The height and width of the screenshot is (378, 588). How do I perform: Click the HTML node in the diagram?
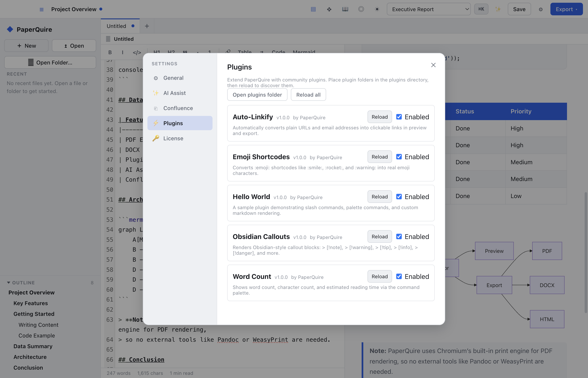point(547,319)
